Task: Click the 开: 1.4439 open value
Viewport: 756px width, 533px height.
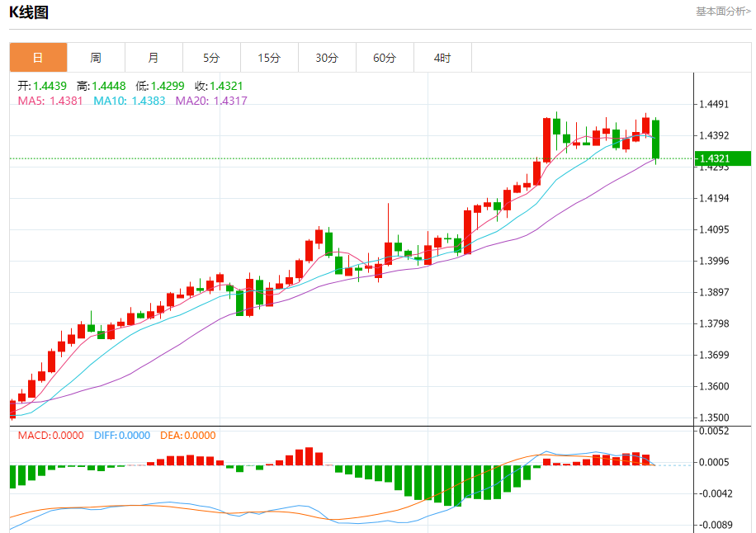Action: (42, 86)
